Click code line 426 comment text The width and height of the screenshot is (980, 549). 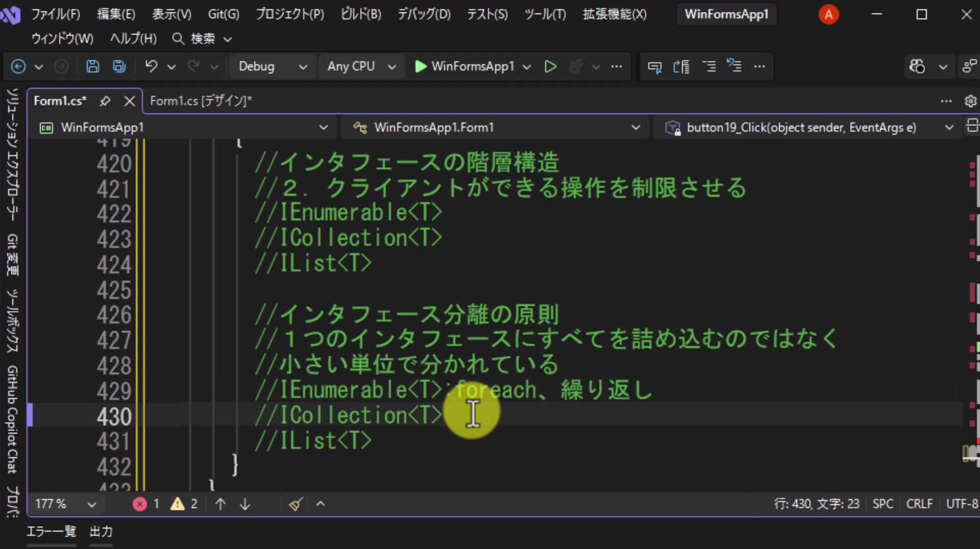(407, 314)
